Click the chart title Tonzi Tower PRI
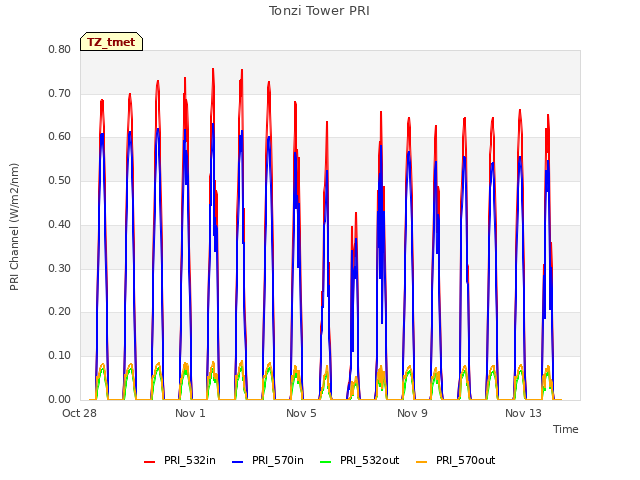 click(x=319, y=11)
